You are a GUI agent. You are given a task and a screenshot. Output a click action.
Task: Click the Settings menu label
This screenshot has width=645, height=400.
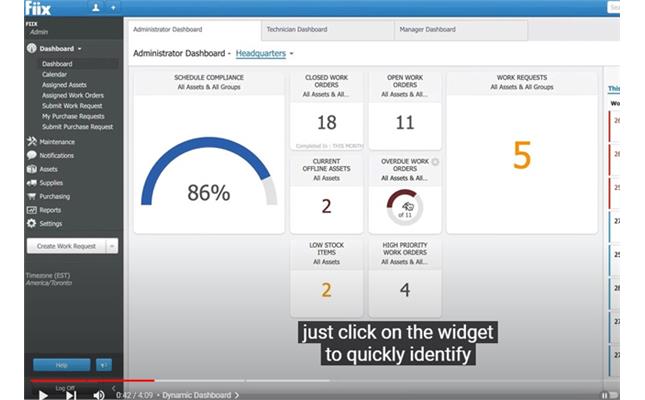[51, 223]
